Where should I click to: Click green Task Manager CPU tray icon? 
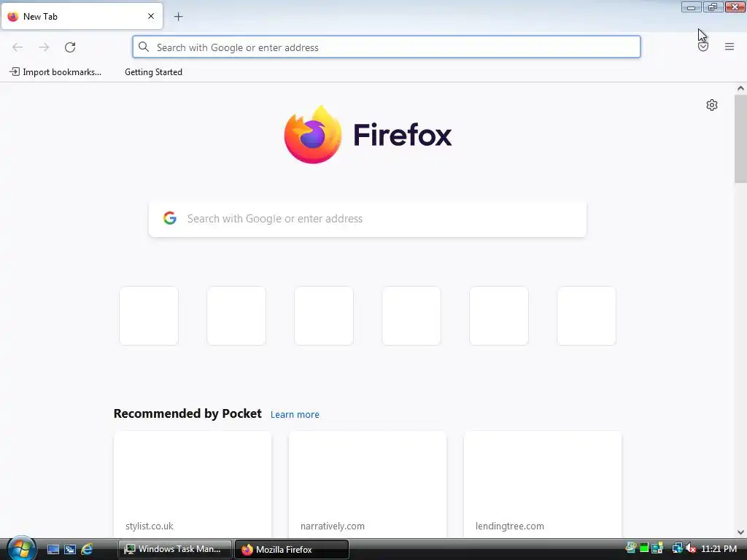[x=644, y=548]
